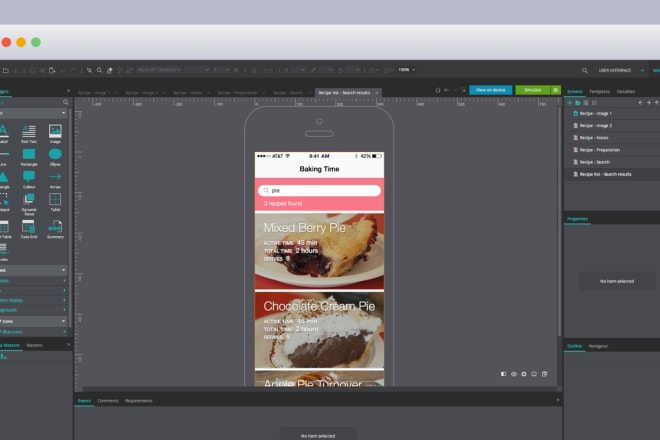Switch Screens panel to grid view icon
Viewport: 660px width, 440px height.
coord(594,103)
